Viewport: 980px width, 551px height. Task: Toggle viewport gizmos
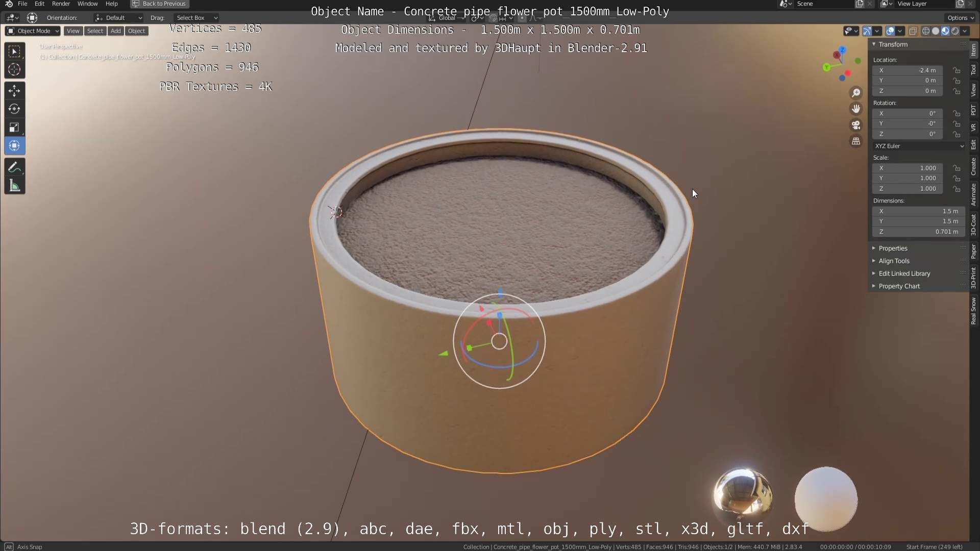(x=867, y=31)
